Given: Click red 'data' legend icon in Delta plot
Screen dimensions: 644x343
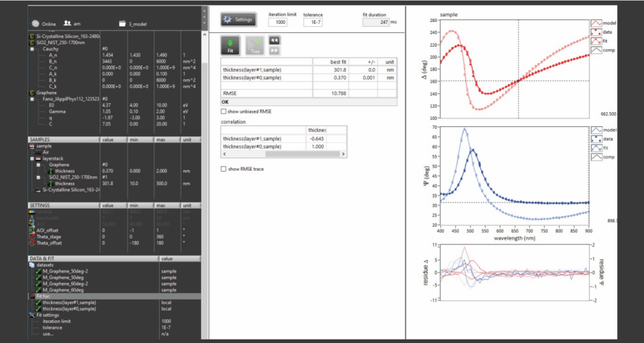Looking at the screenshot, I should (x=596, y=32).
